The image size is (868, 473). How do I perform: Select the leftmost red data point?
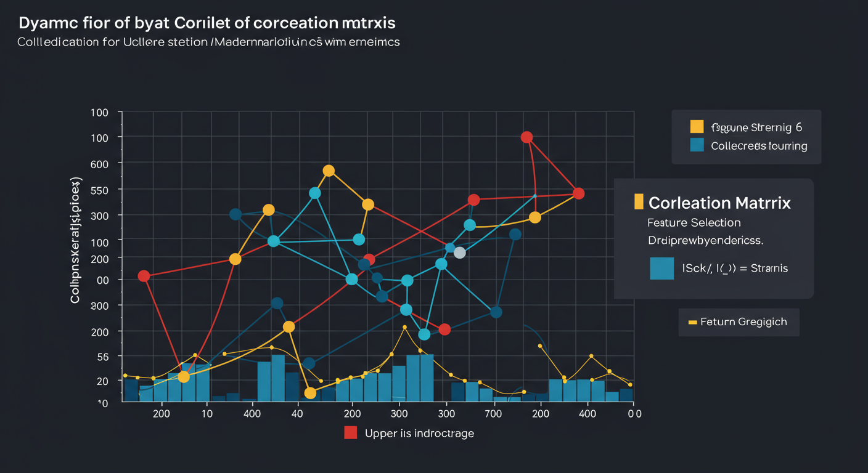pyautogui.click(x=144, y=276)
